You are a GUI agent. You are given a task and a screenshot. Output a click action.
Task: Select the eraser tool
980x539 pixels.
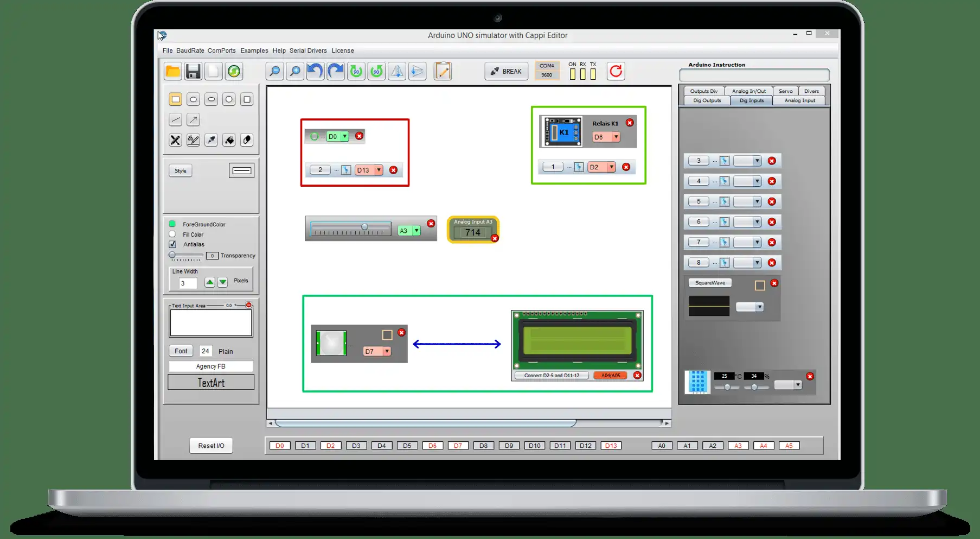[247, 140]
